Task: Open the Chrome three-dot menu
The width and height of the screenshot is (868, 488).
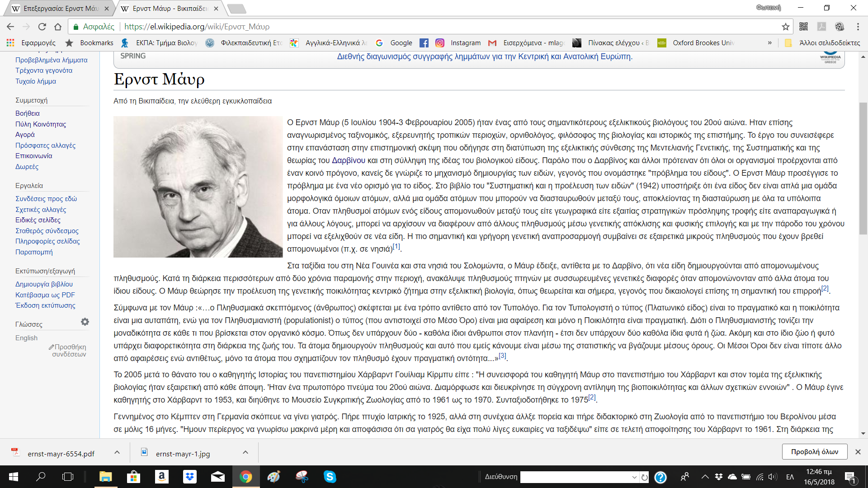Action: pyautogui.click(x=858, y=27)
